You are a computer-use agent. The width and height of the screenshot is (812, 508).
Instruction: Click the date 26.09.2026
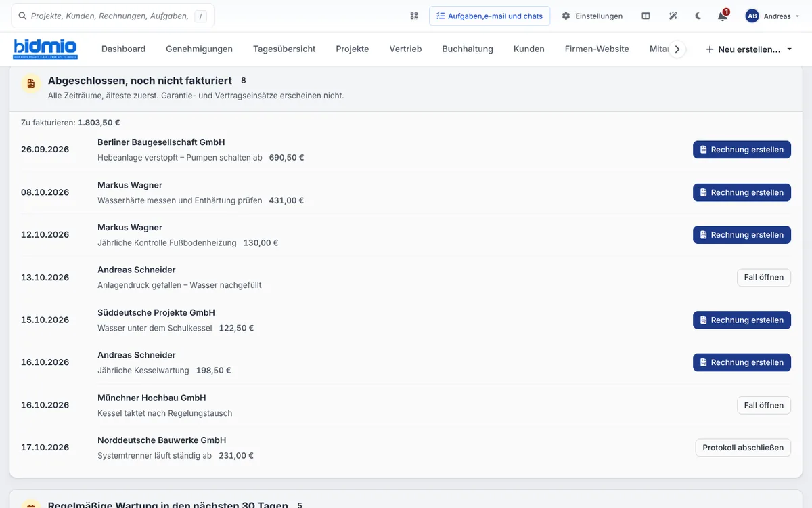click(45, 150)
